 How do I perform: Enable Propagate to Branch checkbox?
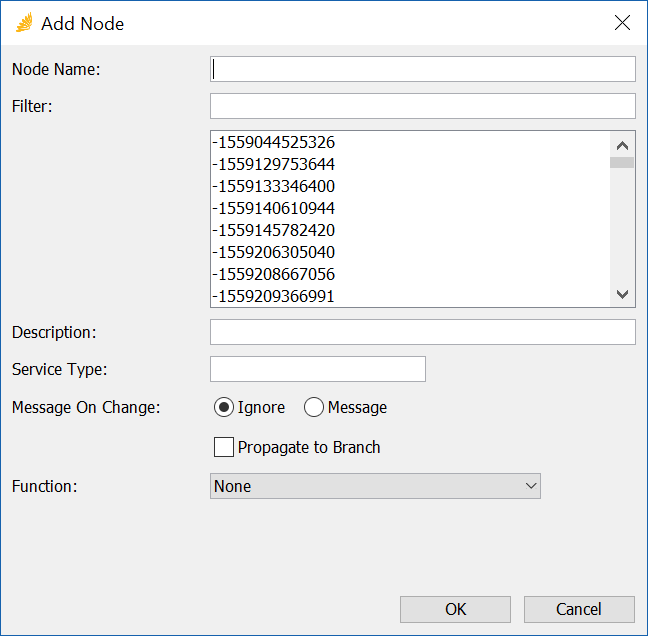coord(224,447)
